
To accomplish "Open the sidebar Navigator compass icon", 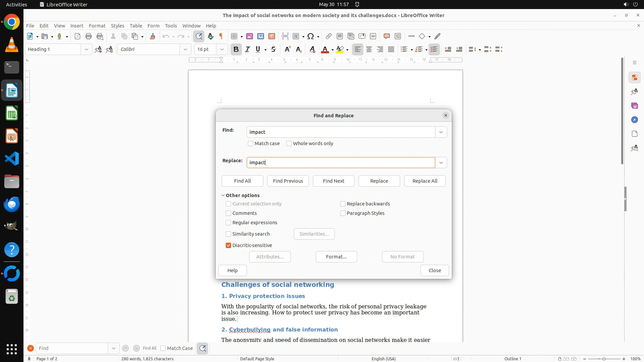I will (x=634, y=120).
